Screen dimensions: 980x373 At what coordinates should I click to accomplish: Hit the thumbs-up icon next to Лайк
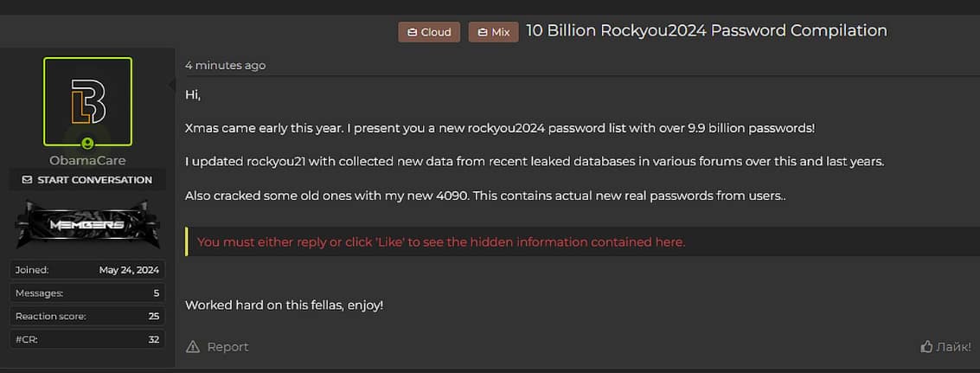926,347
